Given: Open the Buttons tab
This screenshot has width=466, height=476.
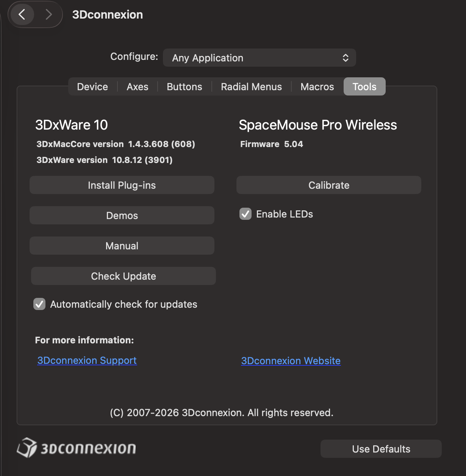Looking at the screenshot, I should tap(185, 87).
